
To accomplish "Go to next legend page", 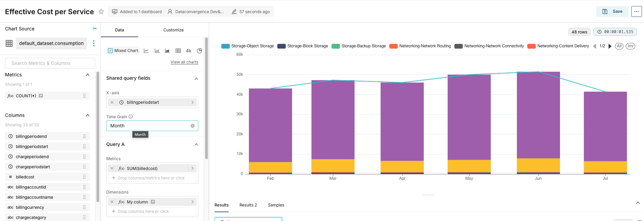I will 610,46.
